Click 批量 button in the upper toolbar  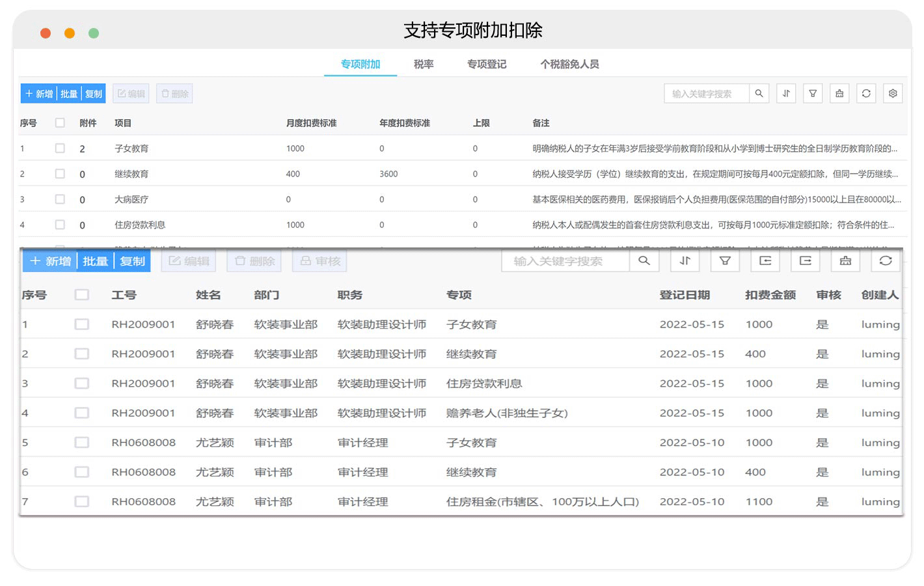[x=69, y=94]
